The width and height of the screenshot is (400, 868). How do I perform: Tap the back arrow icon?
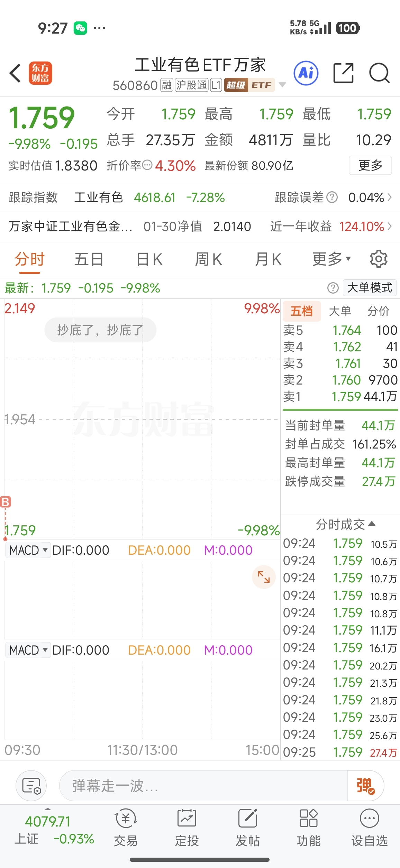pos(15,73)
